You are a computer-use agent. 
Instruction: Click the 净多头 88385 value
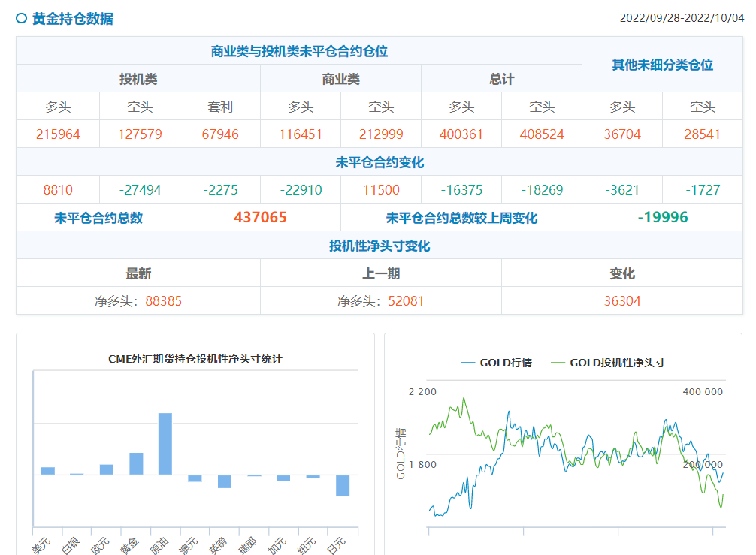pos(141,300)
